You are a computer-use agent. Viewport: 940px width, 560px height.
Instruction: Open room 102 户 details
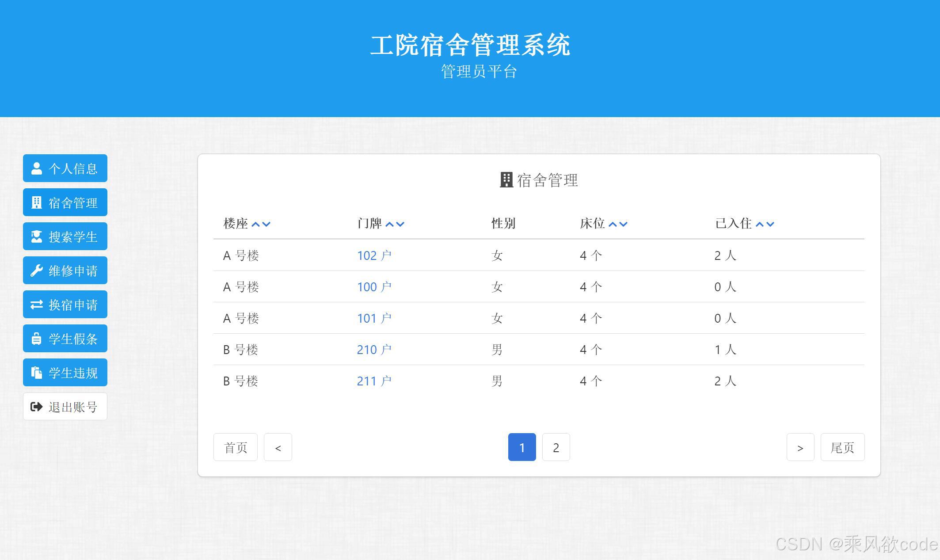click(374, 255)
